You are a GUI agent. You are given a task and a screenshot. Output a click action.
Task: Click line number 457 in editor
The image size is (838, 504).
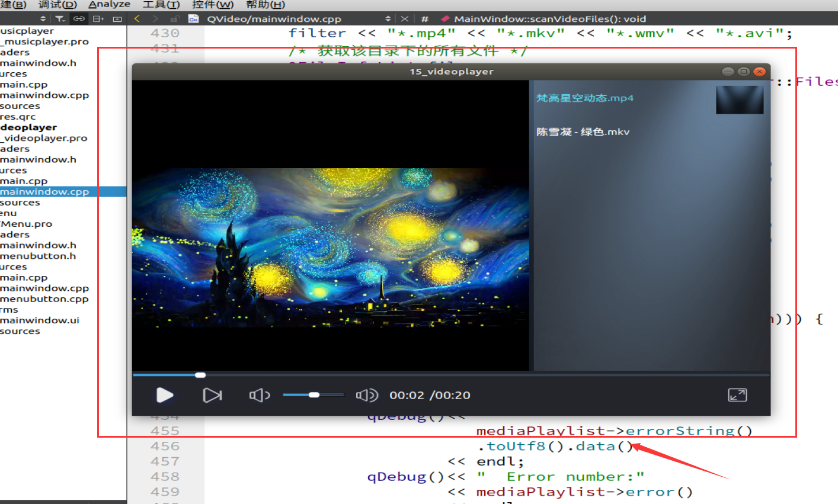coord(165,461)
